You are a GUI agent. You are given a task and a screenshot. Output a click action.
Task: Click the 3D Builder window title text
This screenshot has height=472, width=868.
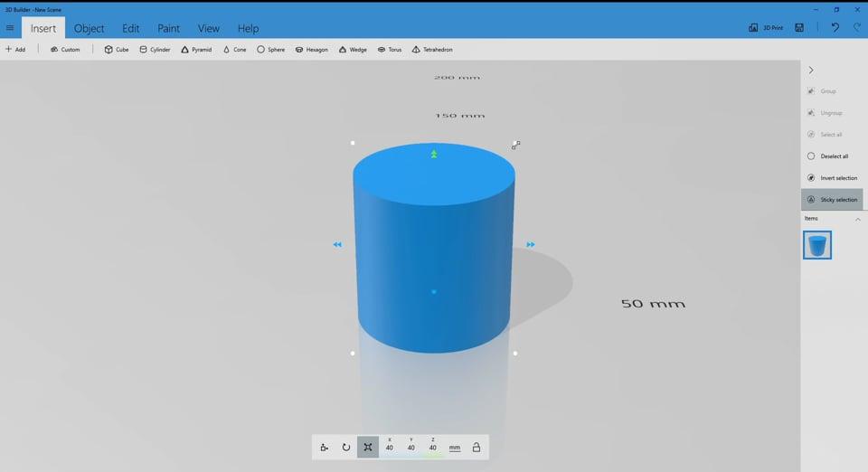coord(33,9)
